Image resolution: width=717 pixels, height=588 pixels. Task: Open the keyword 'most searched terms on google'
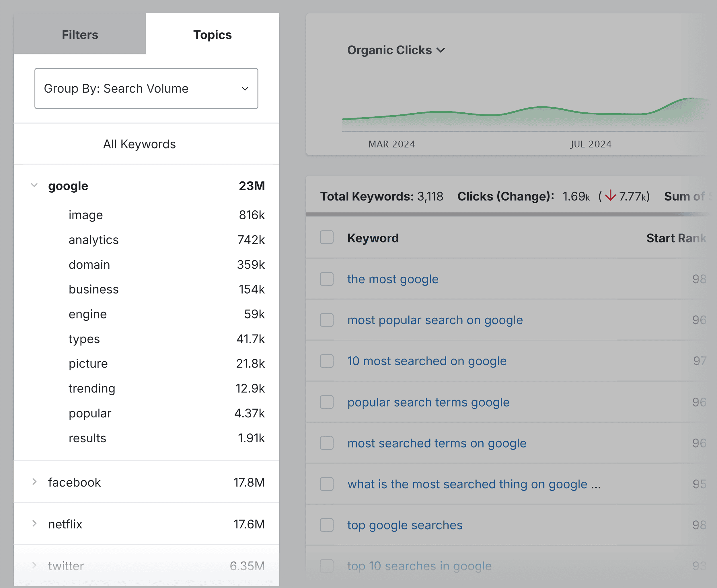[x=437, y=444]
